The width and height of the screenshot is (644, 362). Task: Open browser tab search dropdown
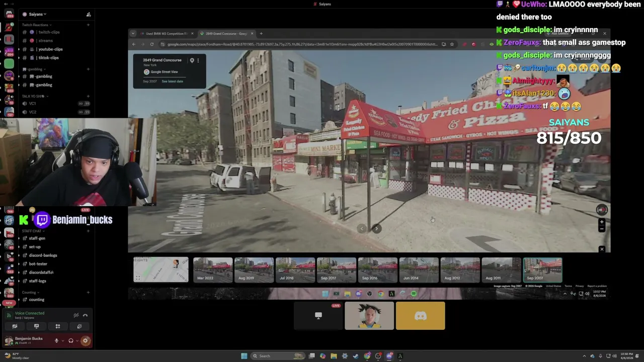pyautogui.click(x=133, y=34)
